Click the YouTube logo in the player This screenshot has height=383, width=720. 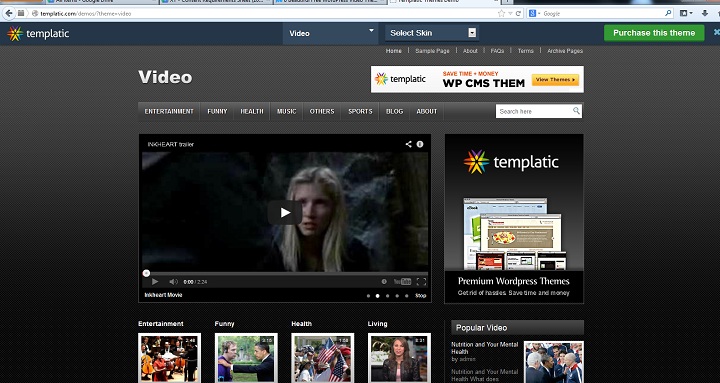pyautogui.click(x=402, y=282)
